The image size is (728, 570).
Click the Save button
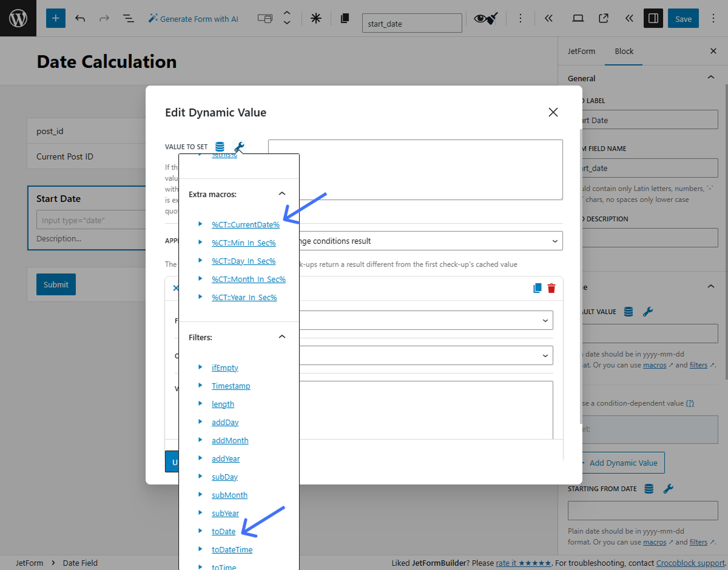tap(683, 18)
